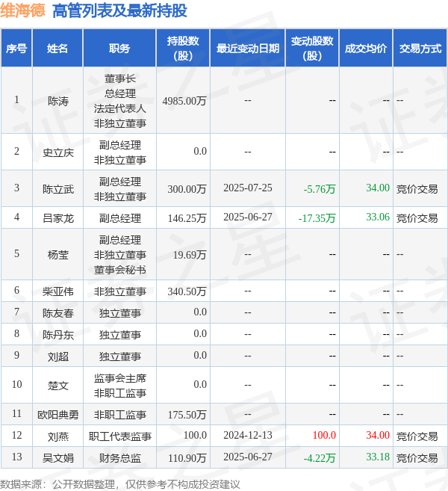Click the holding value 19.69万
This screenshot has width=448, height=491.
coord(190,255)
